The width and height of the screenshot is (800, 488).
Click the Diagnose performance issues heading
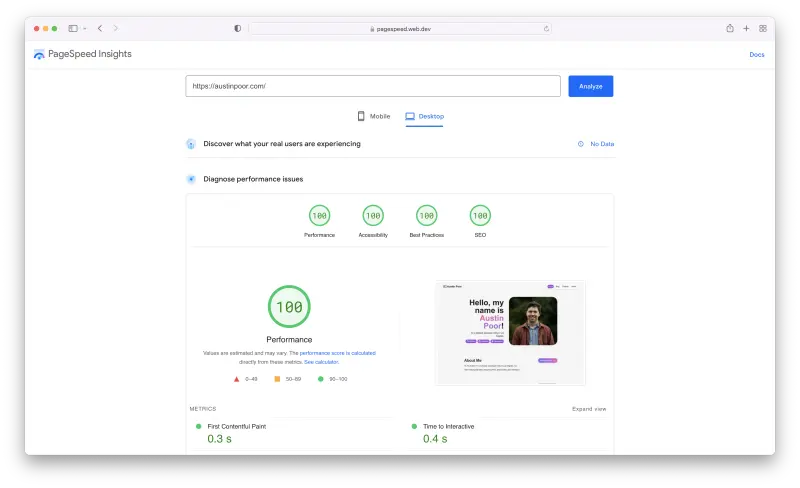tap(253, 179)
